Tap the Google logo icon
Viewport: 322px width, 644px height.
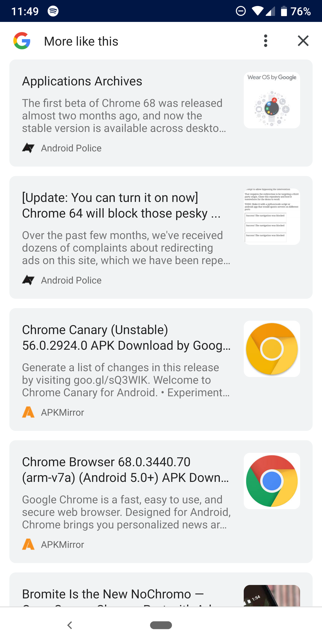pos(22,41)
